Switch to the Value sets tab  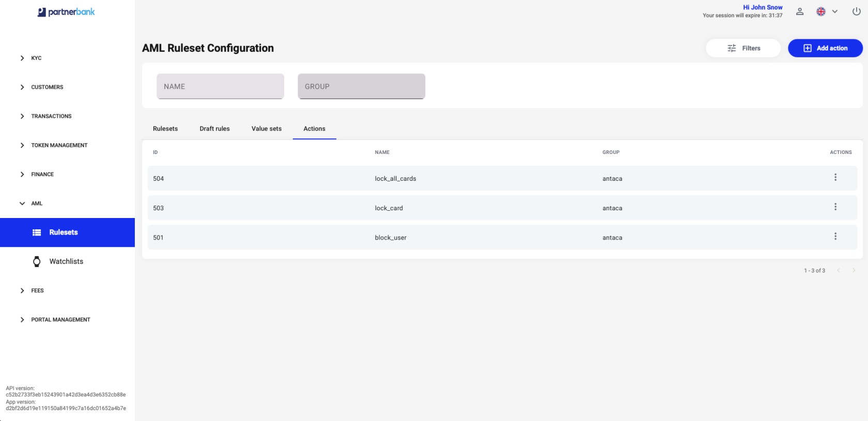pyautogui.click(x=267, y=129)
